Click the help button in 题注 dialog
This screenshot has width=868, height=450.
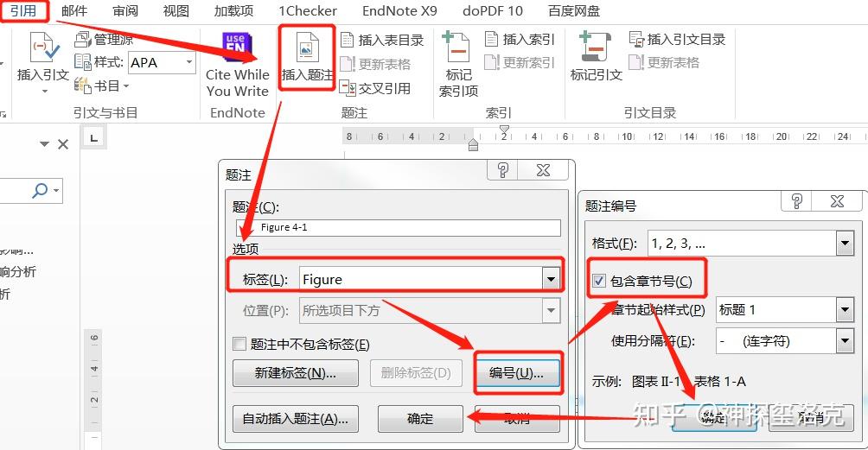pyautogui.click(x=502, y=170)
